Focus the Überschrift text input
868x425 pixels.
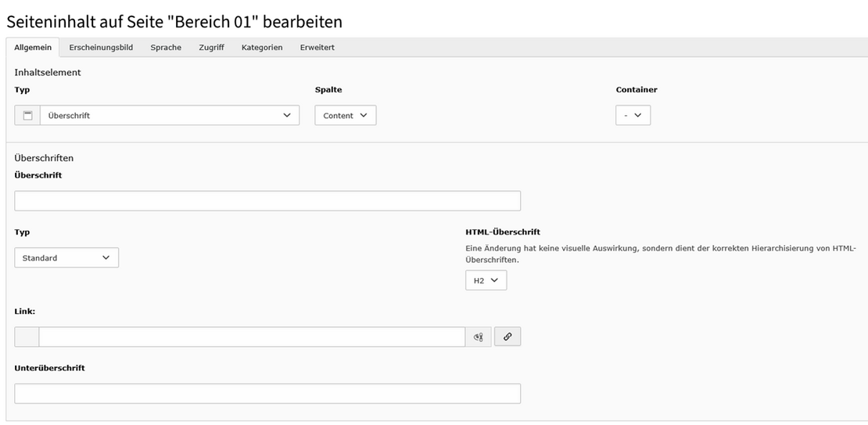[x=267, y=201]
